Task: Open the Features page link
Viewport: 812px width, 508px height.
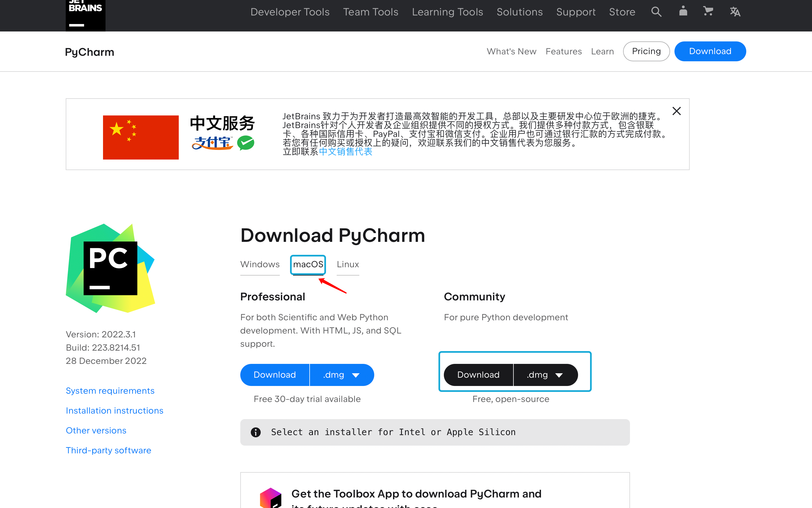Action: pos(564,51)
